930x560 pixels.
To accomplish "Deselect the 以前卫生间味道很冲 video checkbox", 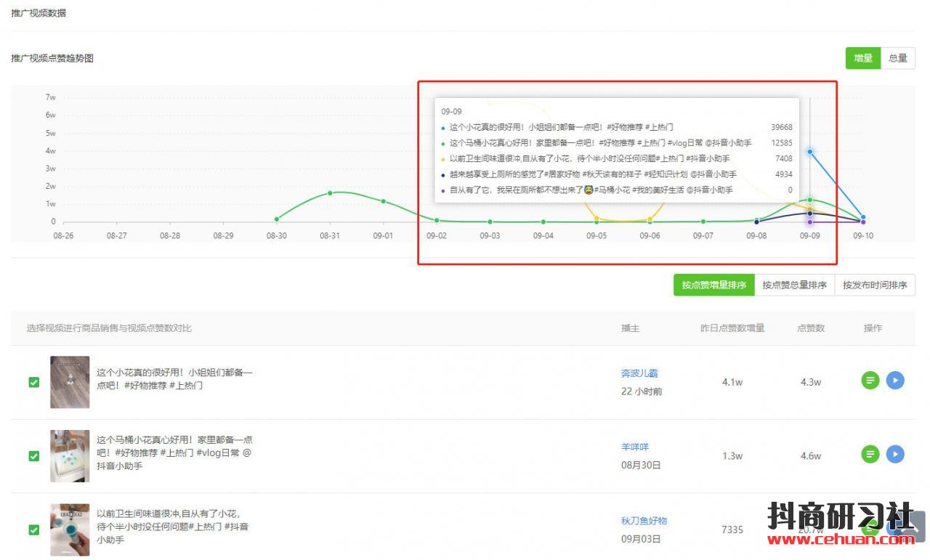I will tap(34, 529).
